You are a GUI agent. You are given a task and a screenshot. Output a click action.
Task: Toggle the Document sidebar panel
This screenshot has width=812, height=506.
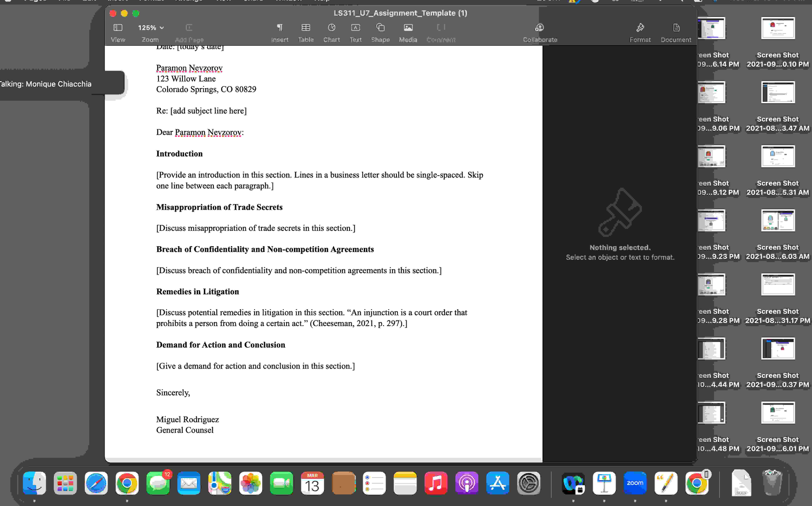pyautogui.click(x=676, y=32)
